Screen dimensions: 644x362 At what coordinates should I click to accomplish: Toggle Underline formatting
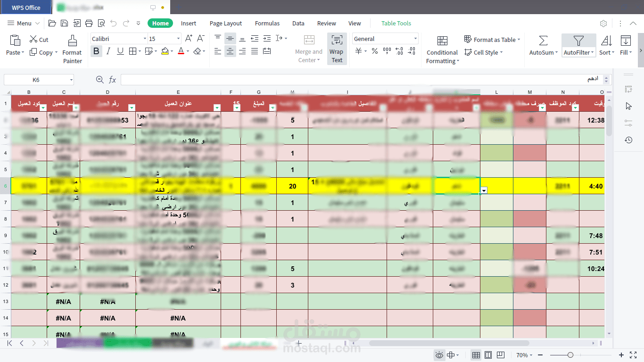(x=120, y=51)
